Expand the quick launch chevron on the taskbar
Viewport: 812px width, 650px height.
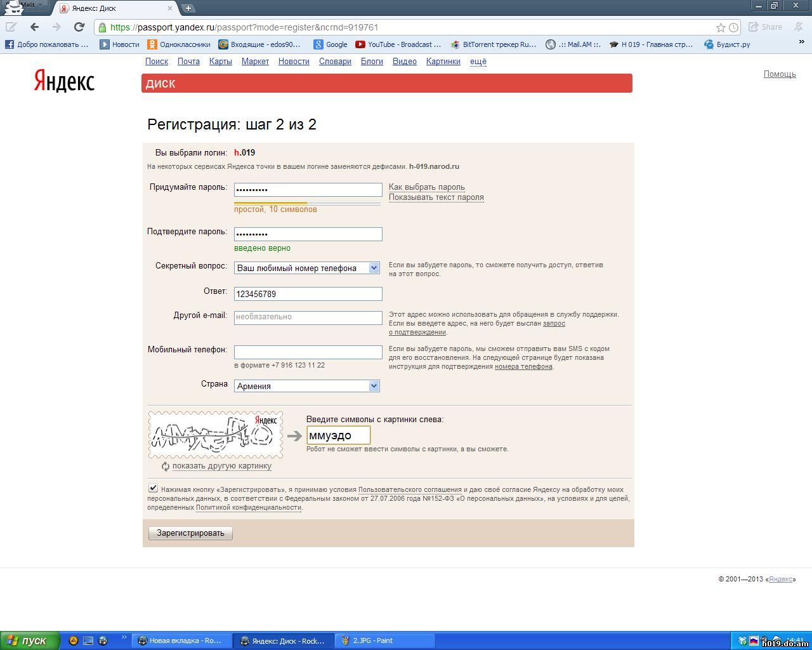[124, 637]
